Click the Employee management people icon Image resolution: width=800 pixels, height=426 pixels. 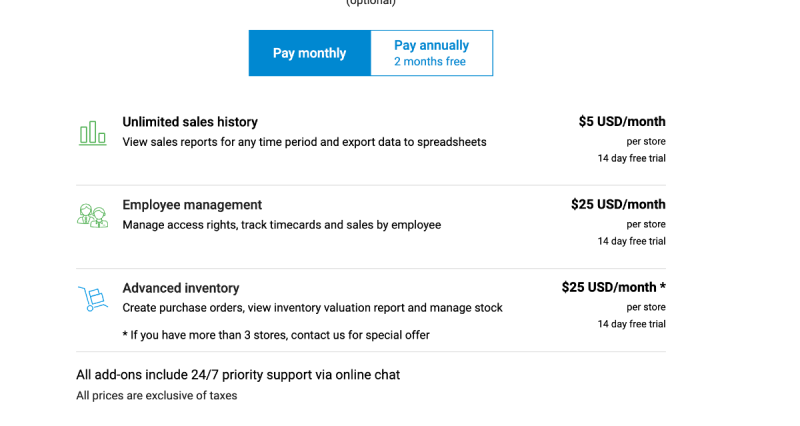92,216
